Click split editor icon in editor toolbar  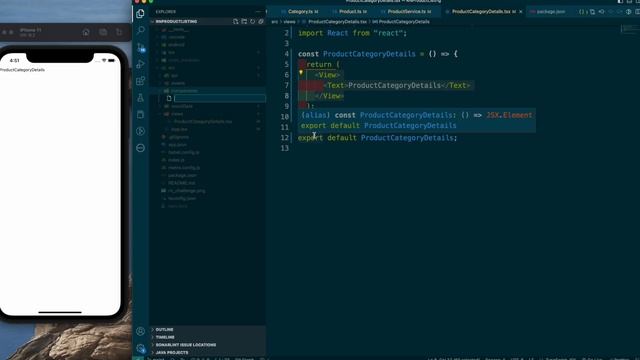(638, 12)
